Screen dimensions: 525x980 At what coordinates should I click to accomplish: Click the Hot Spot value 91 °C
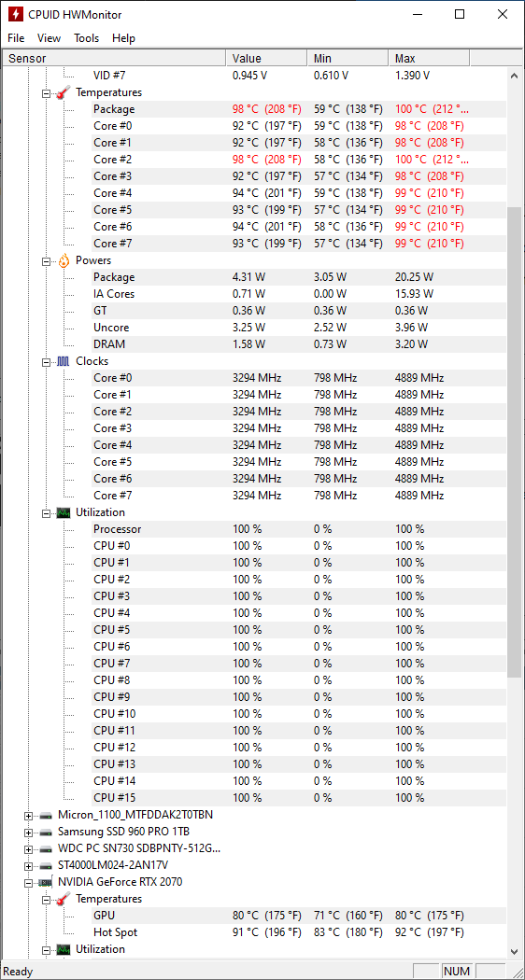click(267, 933)
